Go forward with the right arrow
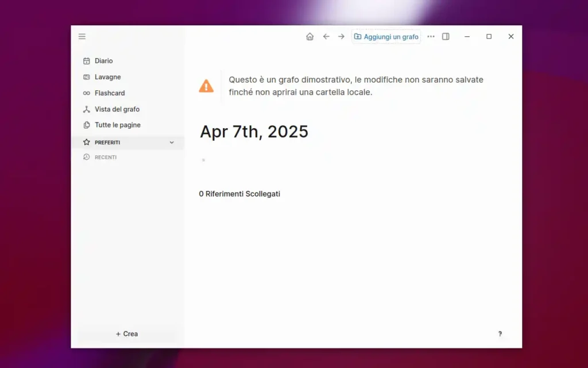The height and width of the screenshot is (368, 588). [341, 36]
